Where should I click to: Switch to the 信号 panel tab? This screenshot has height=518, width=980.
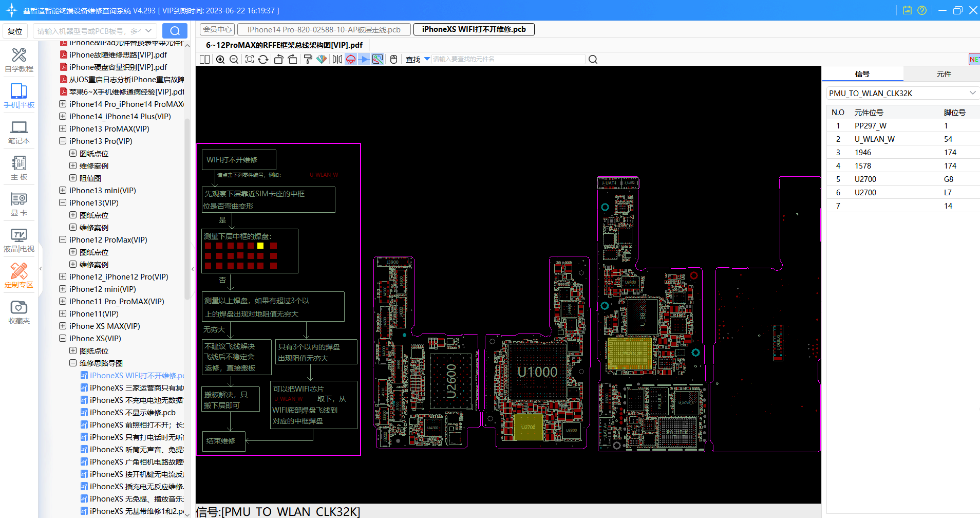click(x=862, y=74)
